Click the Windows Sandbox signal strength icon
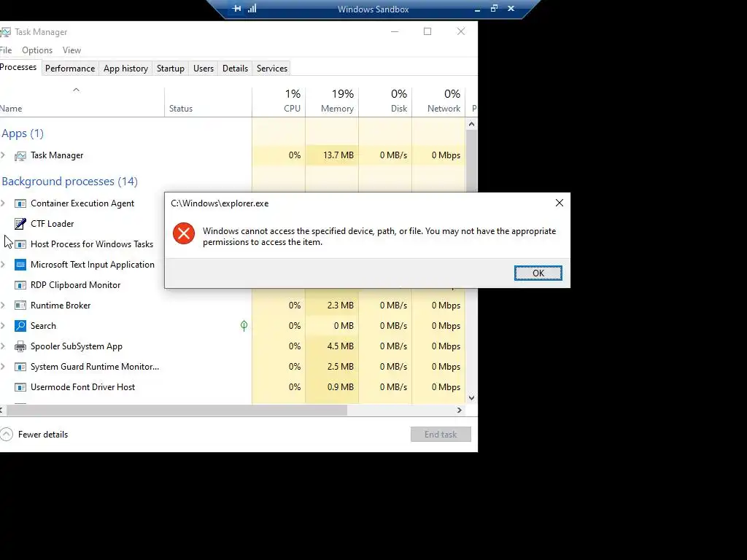Image resolution: width=747 pixels, height=560 pixels. [x=252, y=9]
